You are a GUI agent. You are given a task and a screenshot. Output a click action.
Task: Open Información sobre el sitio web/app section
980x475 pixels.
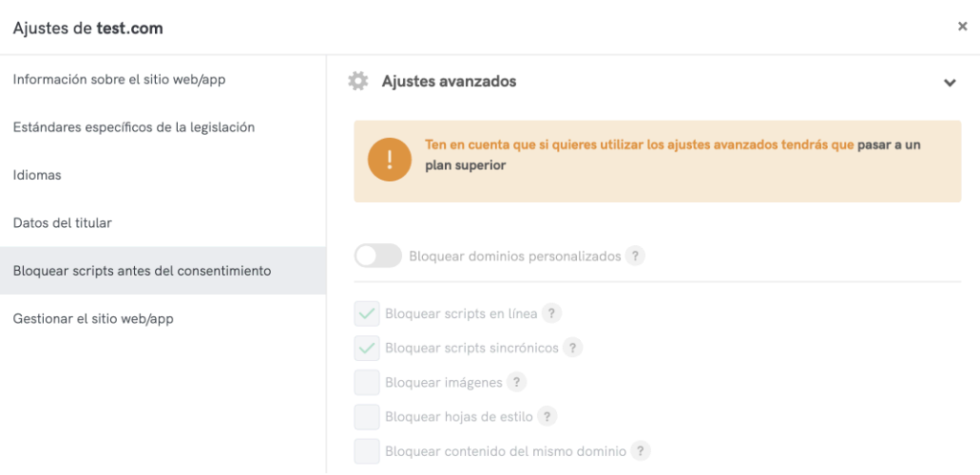(x=120, y=79)
